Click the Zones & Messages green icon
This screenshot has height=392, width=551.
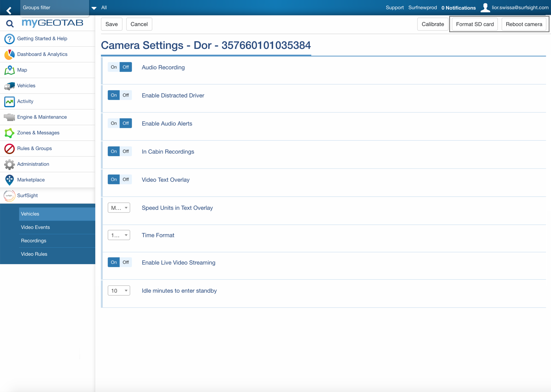coord(9,133)
